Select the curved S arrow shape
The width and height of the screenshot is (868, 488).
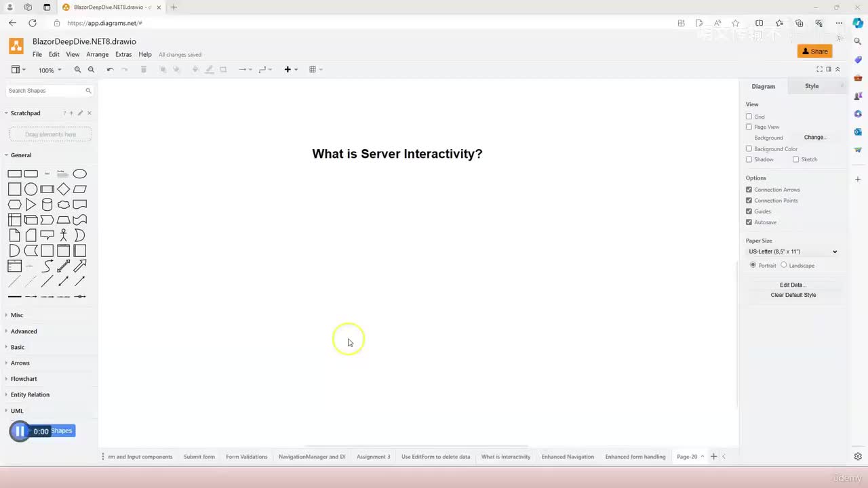tap(47, 266)
